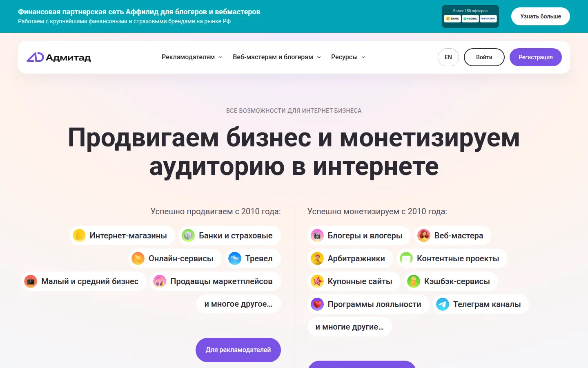The image size is (588, 368).
Task: Click the Онлайн-сервисы label
Action: (x=181, y=258)
